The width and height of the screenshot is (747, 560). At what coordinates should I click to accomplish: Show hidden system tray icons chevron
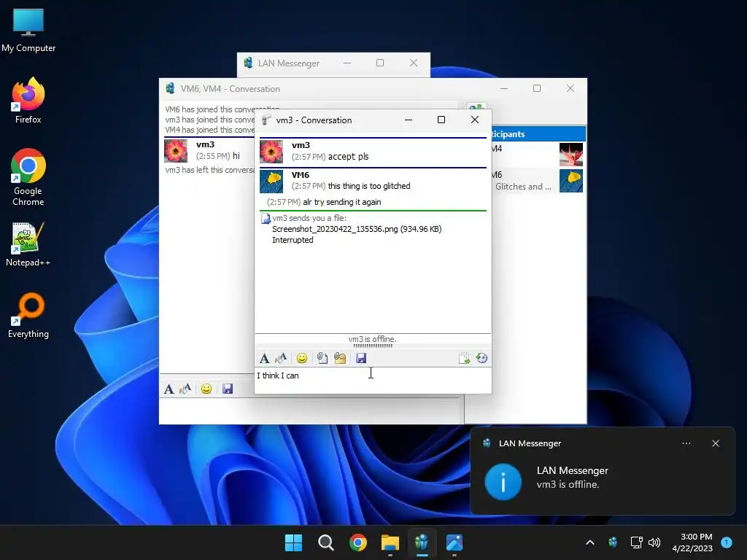[x=589, y=542]
